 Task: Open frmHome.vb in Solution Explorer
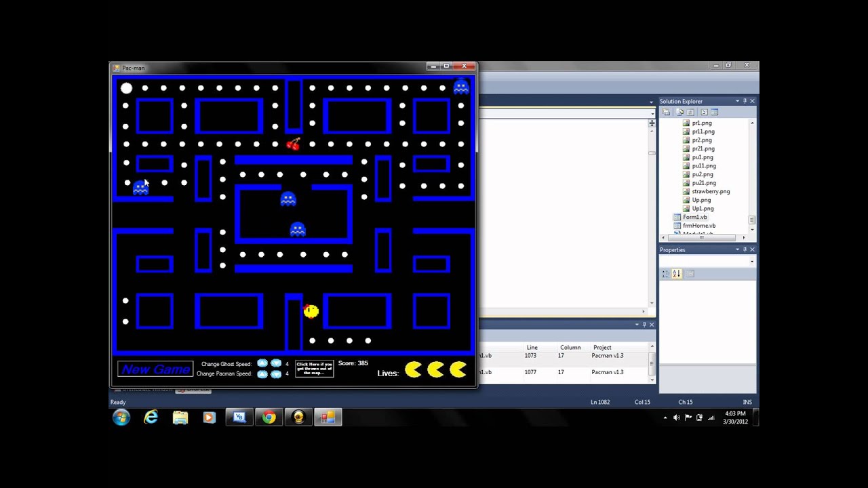pos(694,226)
